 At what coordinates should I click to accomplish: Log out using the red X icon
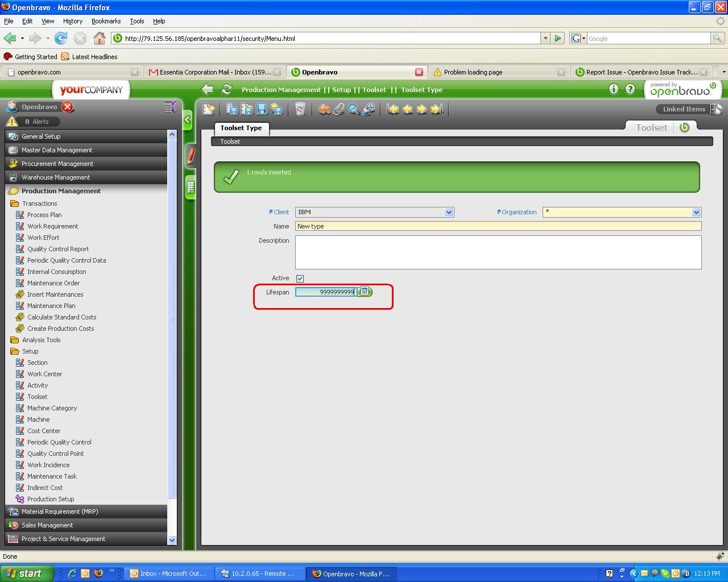click(68, 107)
